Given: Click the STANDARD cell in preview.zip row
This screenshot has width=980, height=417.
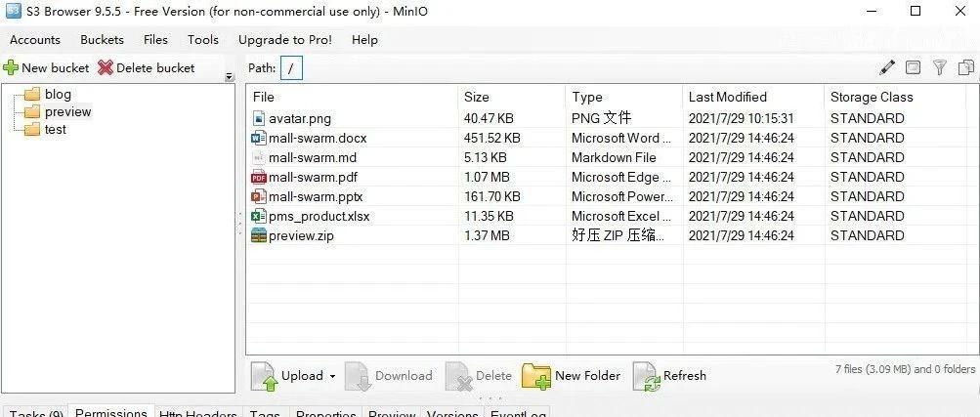Looking at the screenshot, I should [867, 236].
